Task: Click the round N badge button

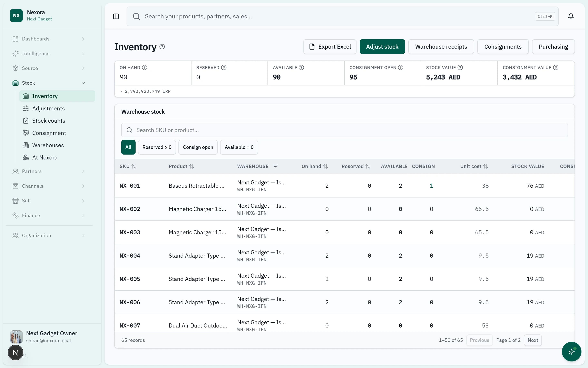Action: click(x=15, y=352)
